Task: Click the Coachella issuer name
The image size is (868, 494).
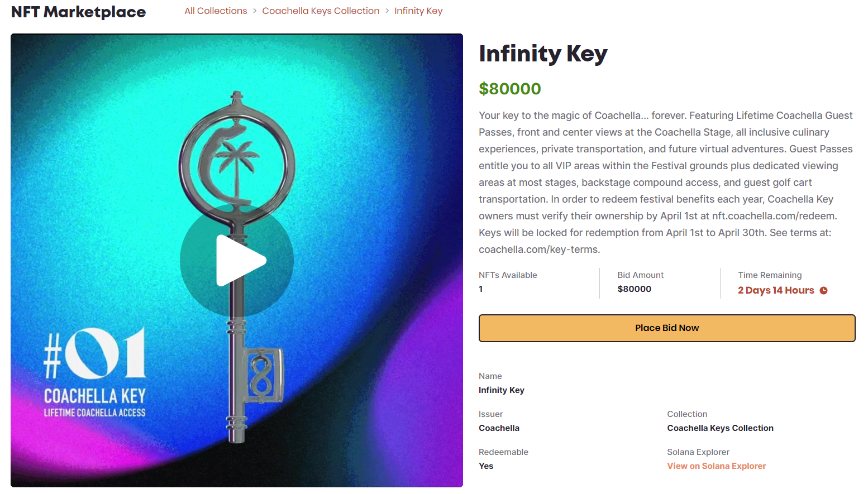Action: (x=499, y=428)
